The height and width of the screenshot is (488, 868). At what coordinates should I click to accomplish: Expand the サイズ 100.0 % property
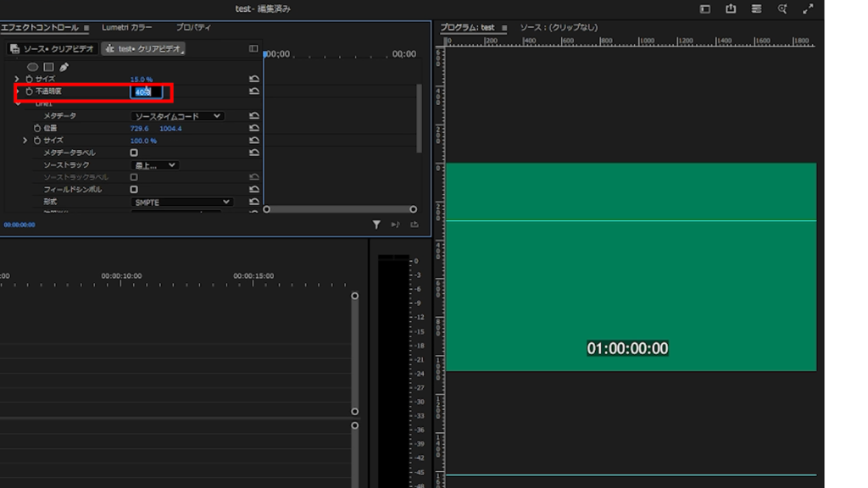(25, 141)
